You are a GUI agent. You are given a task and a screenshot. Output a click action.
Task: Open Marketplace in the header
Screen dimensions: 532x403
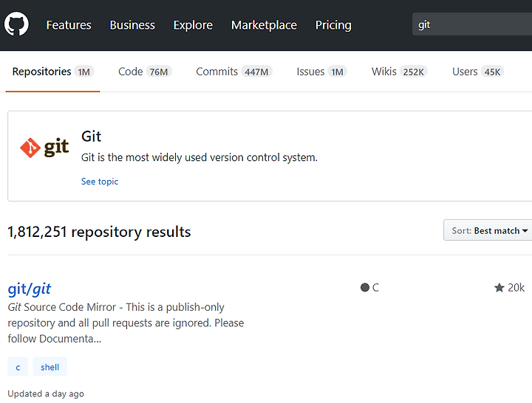pyautogui.click(x=264, y=25)
